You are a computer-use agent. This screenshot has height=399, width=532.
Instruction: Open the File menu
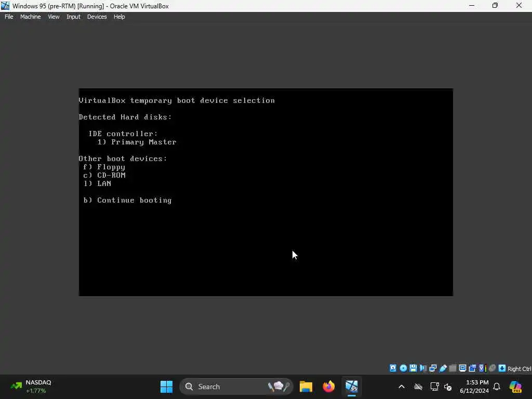point(9,17)
